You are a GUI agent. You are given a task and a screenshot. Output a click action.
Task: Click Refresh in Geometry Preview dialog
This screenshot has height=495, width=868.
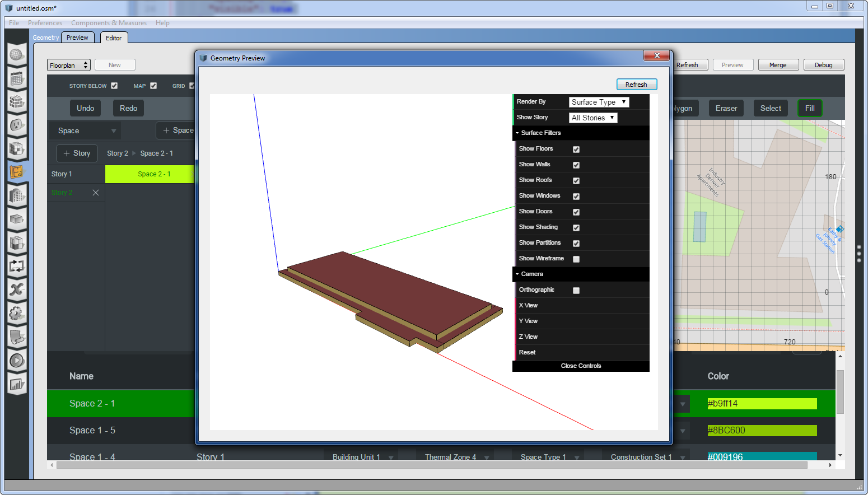pyautogui.click(x=636, y=85)
